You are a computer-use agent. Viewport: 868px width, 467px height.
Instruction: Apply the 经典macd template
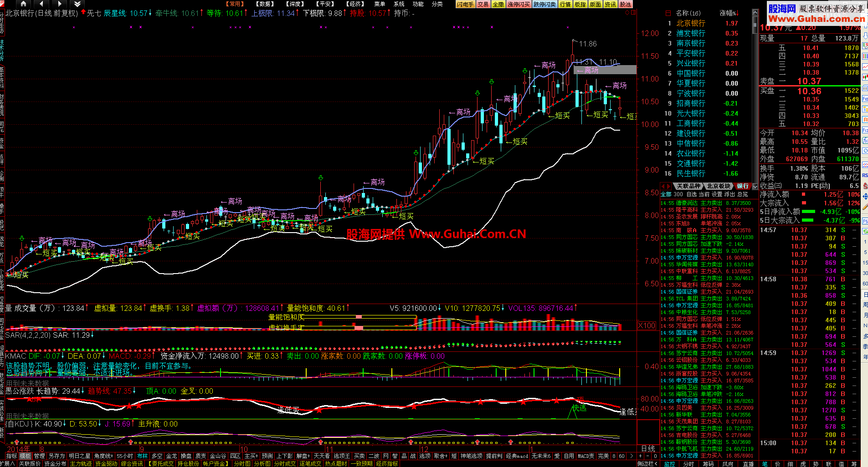[517, 456]
